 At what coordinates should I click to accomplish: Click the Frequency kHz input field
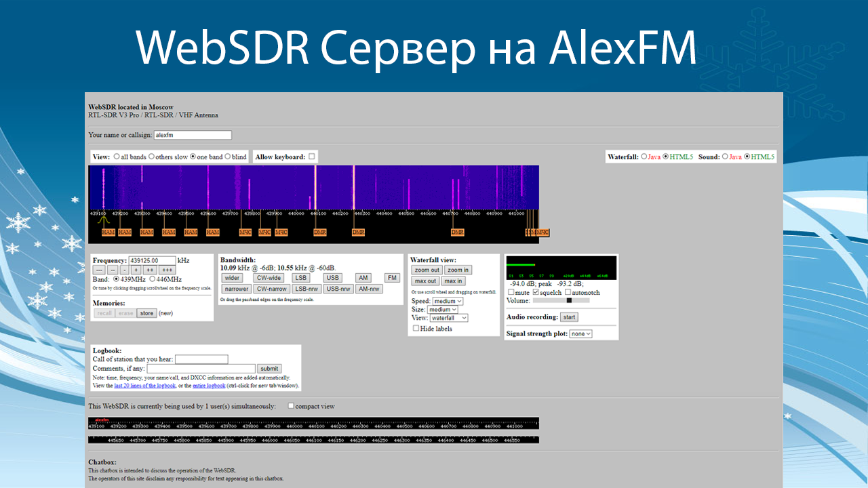pyautogui.click(x=152, y=260)
